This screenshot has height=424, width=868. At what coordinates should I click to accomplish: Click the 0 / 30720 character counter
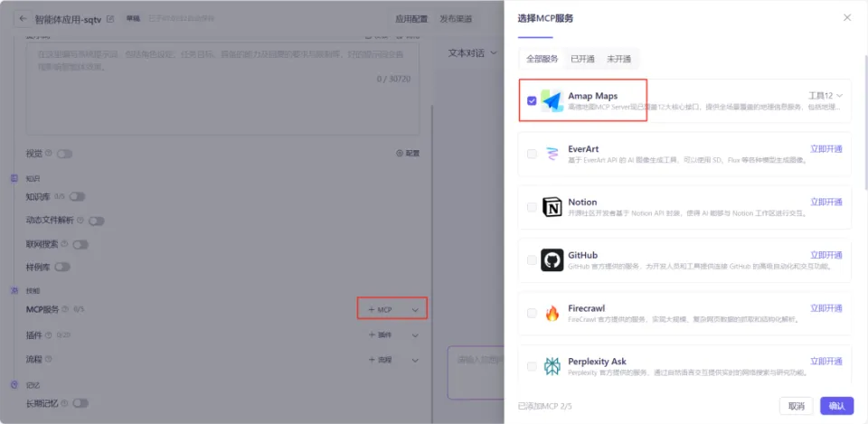pyautogui.click(x=393, y=80)
